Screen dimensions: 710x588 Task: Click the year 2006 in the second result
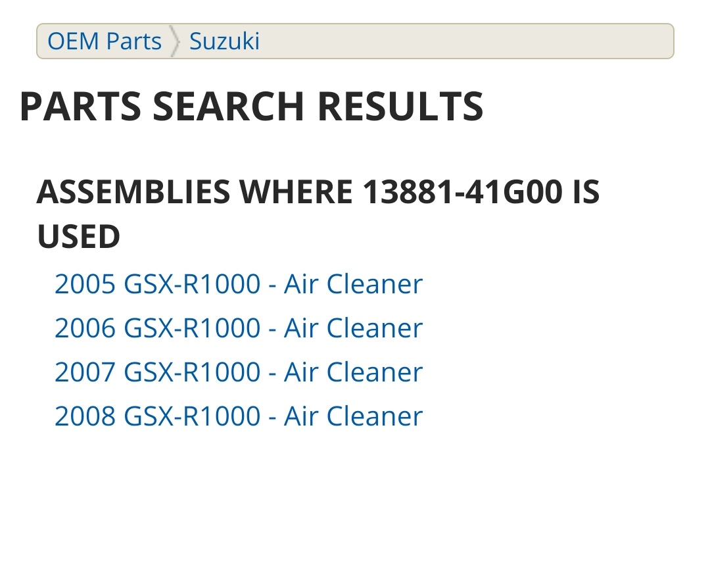pos(84,328)
